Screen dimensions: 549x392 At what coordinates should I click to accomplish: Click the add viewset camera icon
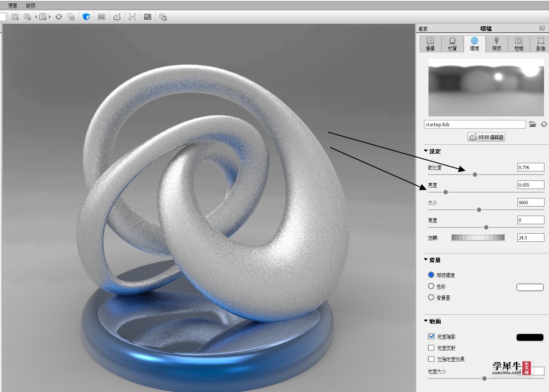click(x=28, y=17)
